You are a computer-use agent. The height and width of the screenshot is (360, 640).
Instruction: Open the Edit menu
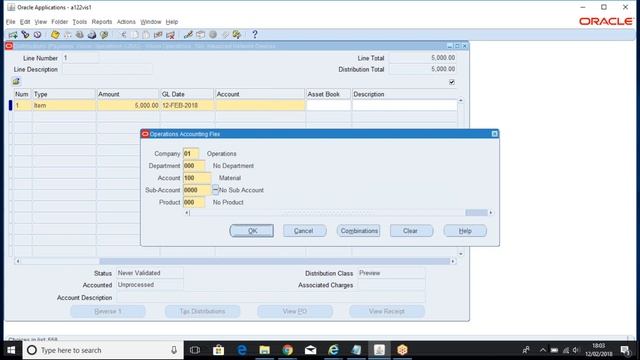pyautogui.click(x=25, y=22)
